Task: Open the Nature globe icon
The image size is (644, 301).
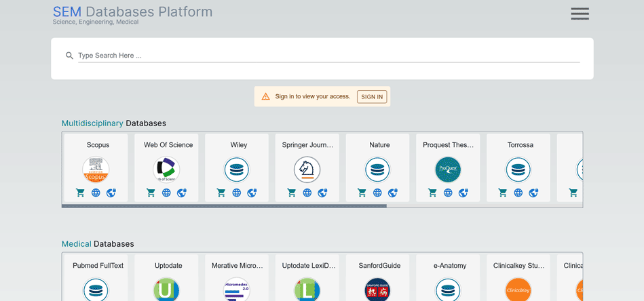Action: pos(377,193)
